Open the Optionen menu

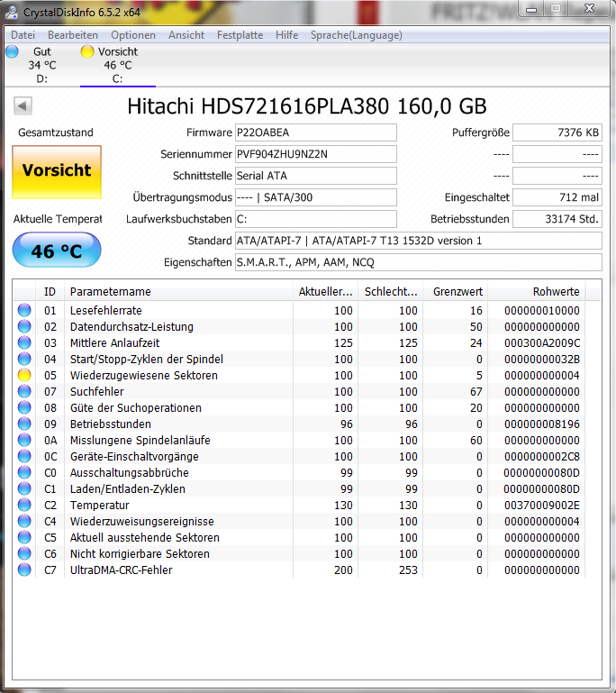[133, 35]
